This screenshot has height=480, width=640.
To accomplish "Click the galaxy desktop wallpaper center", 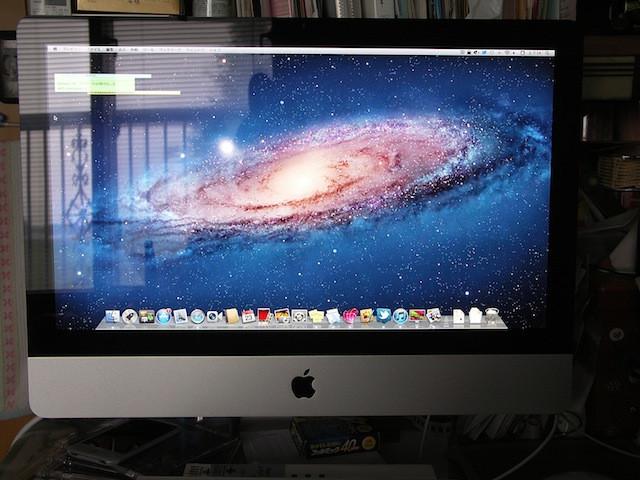I will point(300,180).
